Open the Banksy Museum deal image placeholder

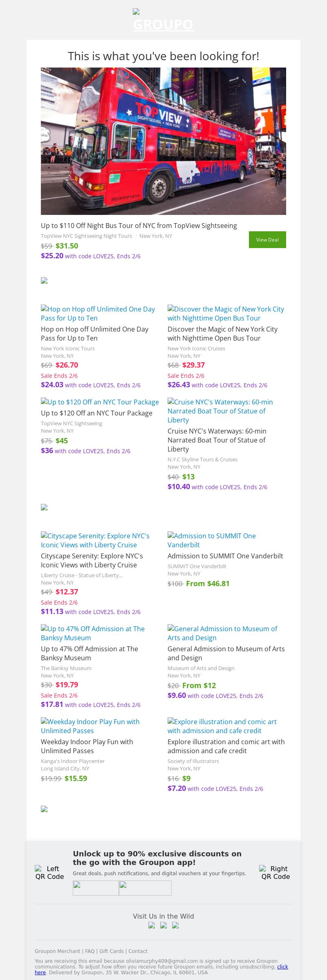93,633
